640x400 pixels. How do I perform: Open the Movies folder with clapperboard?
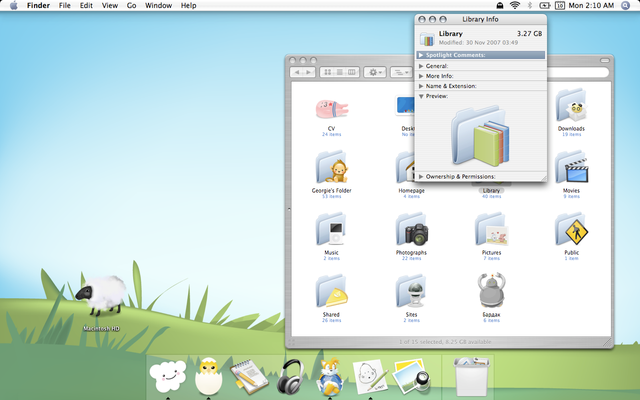click(x=571, y=167)
